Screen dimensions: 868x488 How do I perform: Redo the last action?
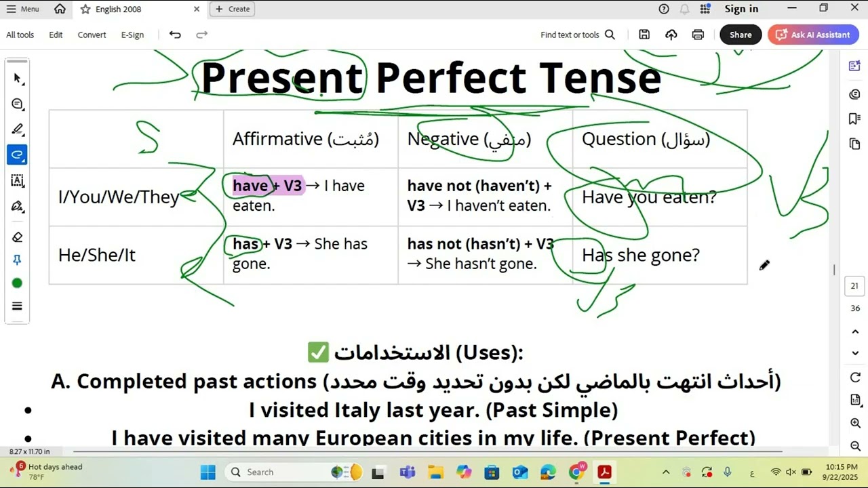(x=201, y=35)
